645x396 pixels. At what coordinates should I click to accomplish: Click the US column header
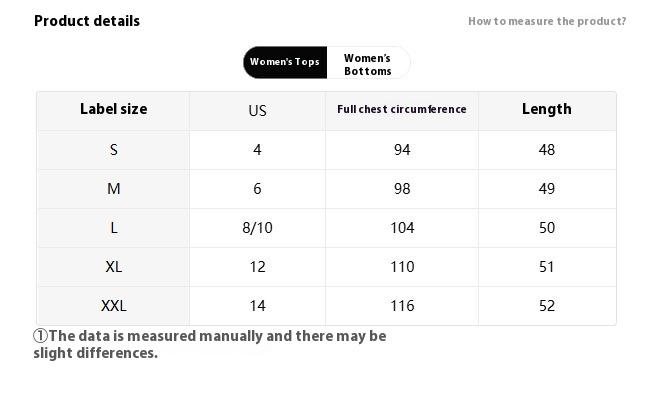coord(258,111)
